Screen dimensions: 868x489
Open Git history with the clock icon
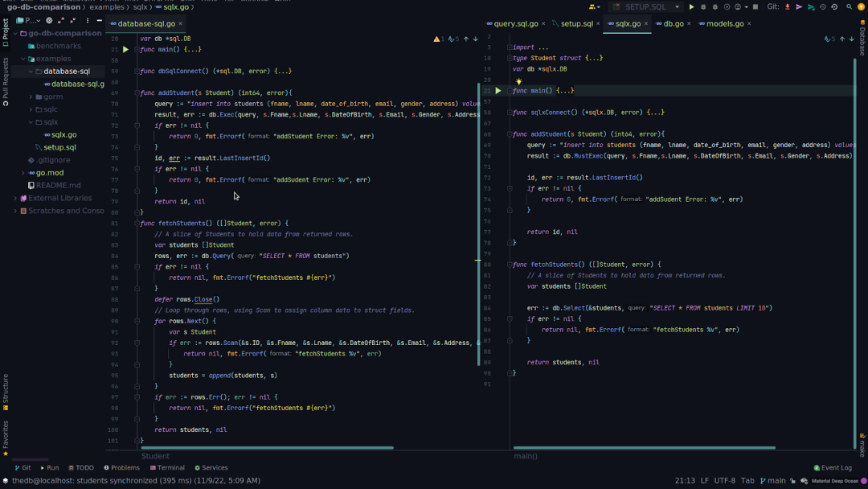822,7
